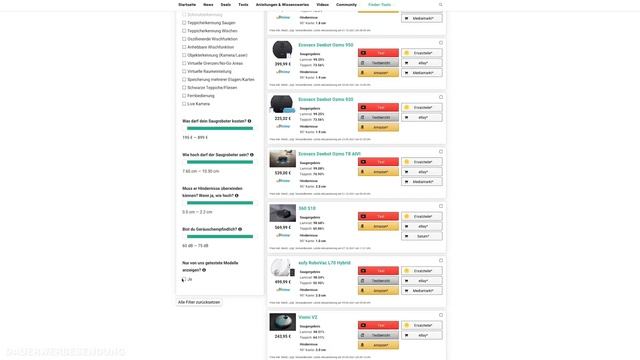Enable Speicherung mehrerer Etagen/Karten filter
The width and height of the screenshot is (640, 360).
pyautogui.click(x=184, y=80)
